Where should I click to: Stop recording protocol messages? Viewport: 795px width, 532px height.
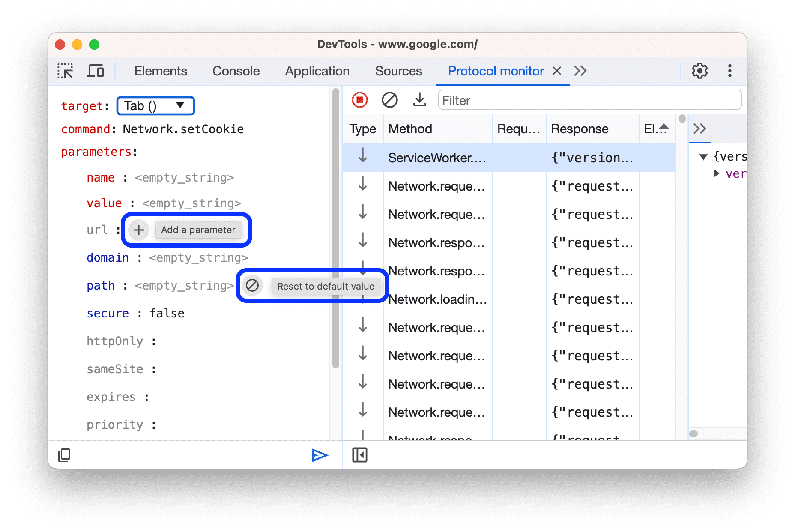(x=360, y=100)
